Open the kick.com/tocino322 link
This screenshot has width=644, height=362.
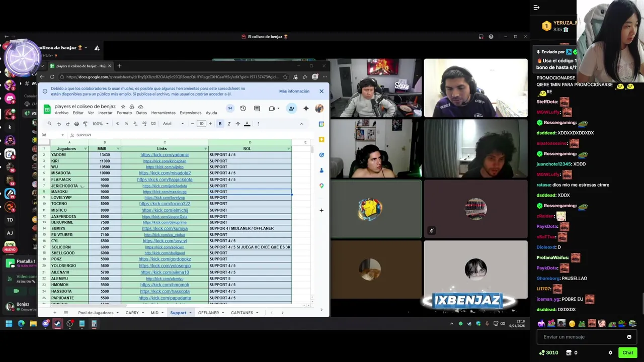(165, 204)
